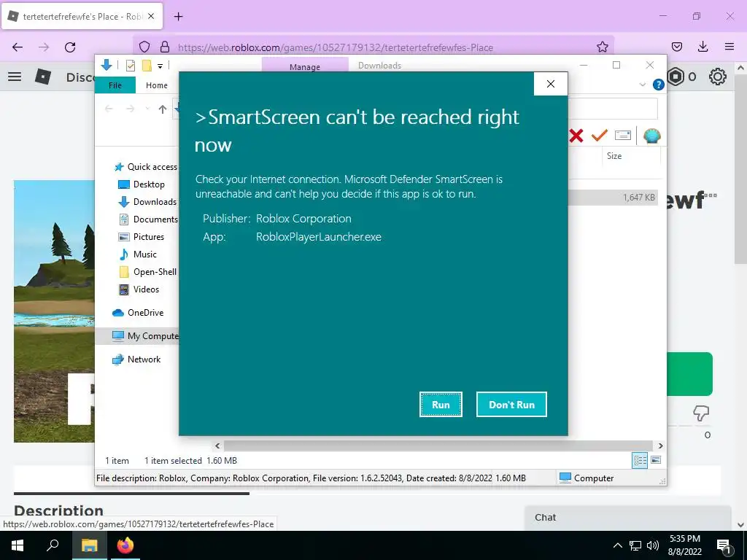747x560 pixels.
Task: Click horizontal scrollbar right arrow in Explorer
Action: tap(660, 446)
